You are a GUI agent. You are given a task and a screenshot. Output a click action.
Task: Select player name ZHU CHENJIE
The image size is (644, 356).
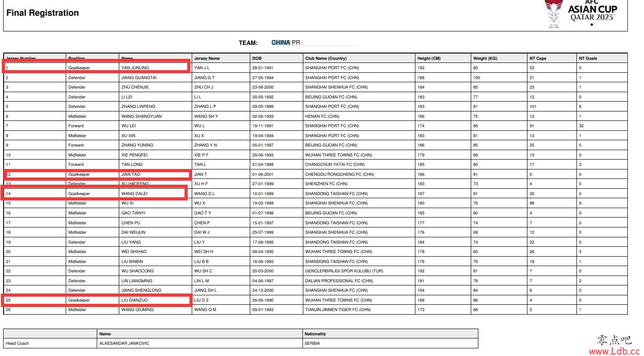tap(135, 87)
